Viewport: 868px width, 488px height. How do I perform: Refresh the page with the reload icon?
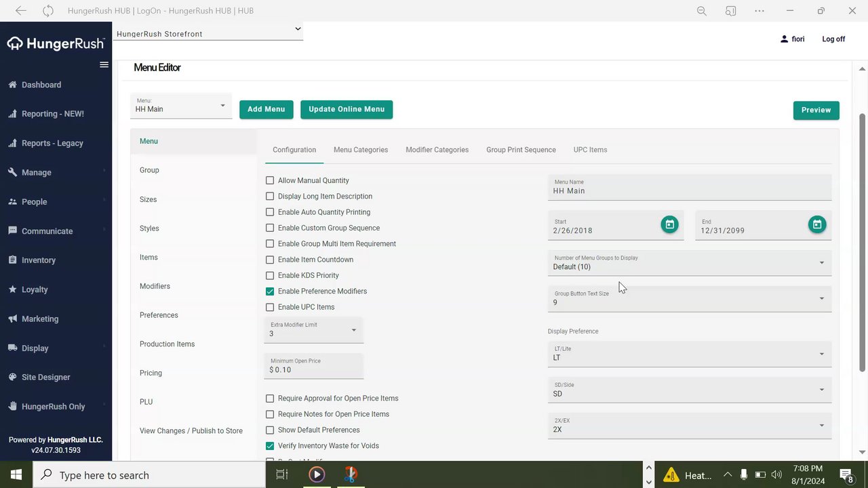47,11
